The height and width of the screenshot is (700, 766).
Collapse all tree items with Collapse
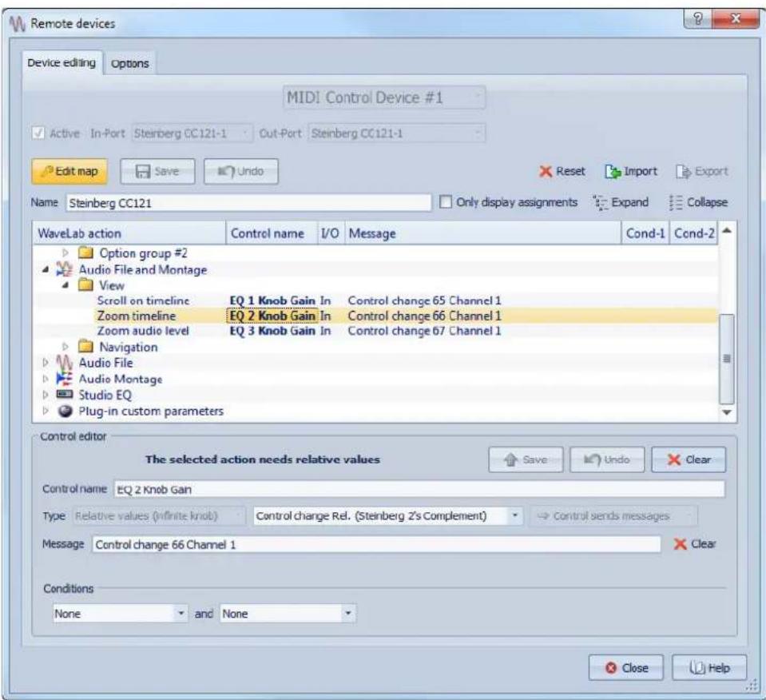click(x=698, y=202)
